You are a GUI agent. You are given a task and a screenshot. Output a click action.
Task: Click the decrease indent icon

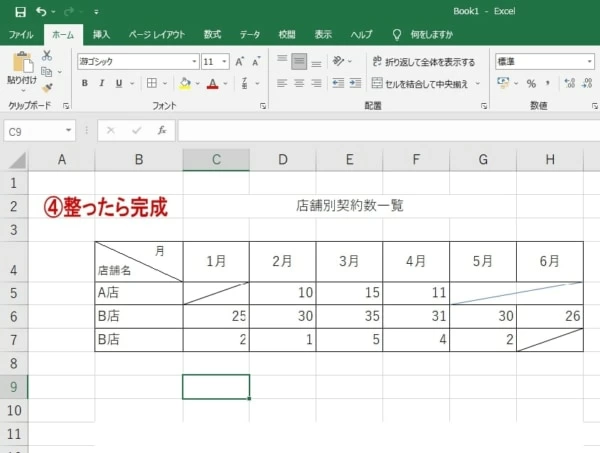click(338, 83)
